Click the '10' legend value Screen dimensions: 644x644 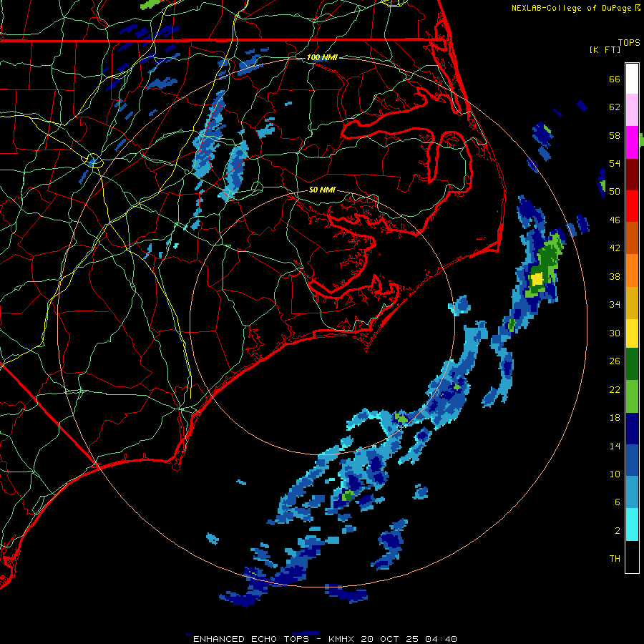[x=615, y=474]
